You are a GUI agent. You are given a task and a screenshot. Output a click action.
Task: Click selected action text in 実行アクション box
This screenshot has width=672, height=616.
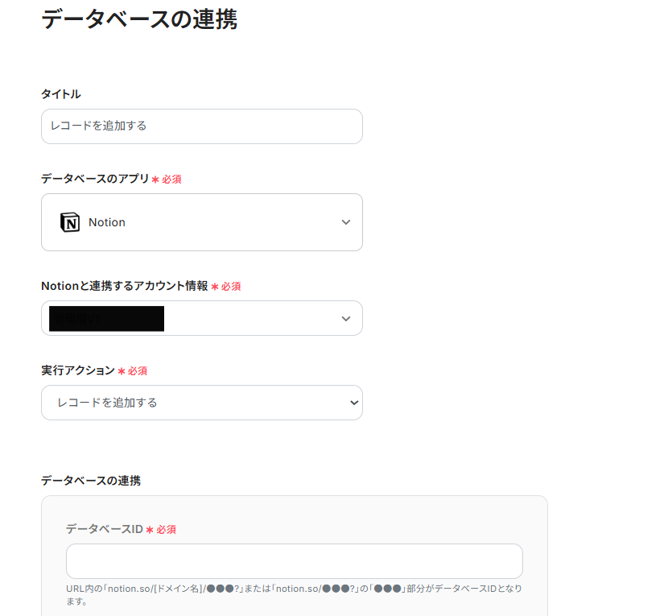click(x=107, y=403)
